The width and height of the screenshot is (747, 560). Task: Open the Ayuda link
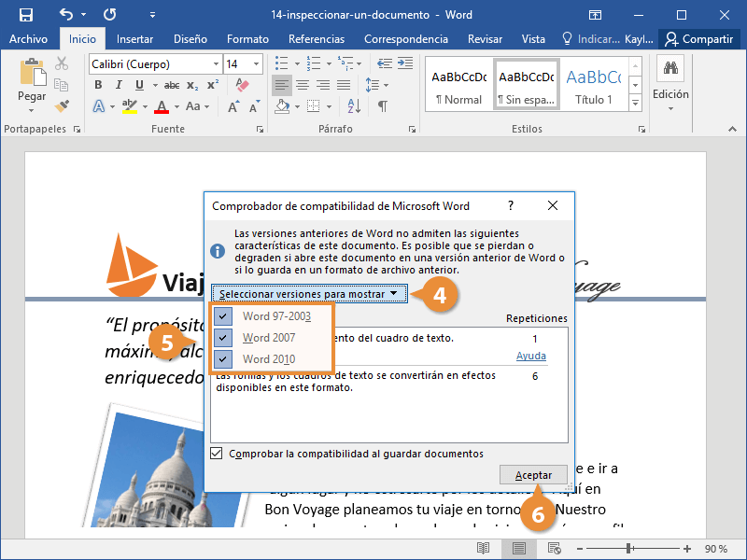coord(530,356)
